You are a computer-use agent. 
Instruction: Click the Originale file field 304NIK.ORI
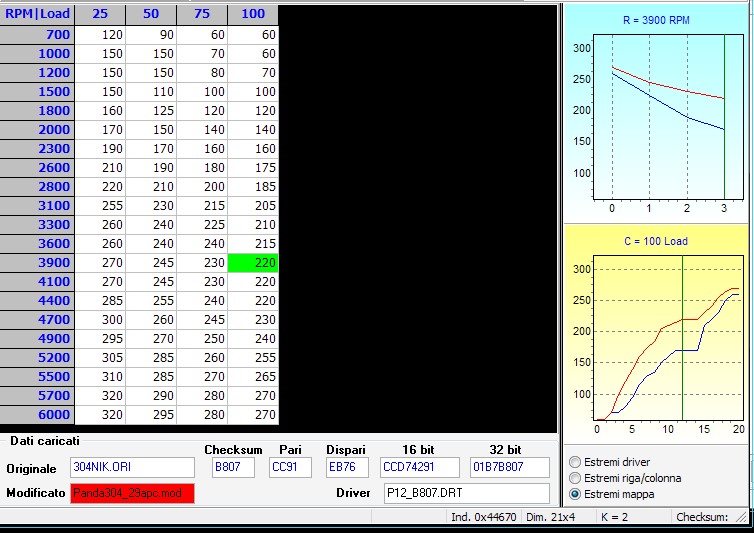pos(132,467)
